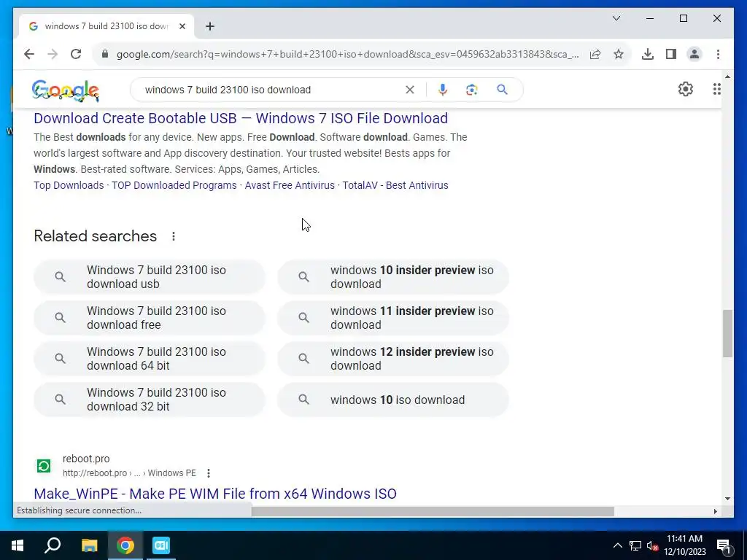Click the scroll-right arrow

(716, 511)
